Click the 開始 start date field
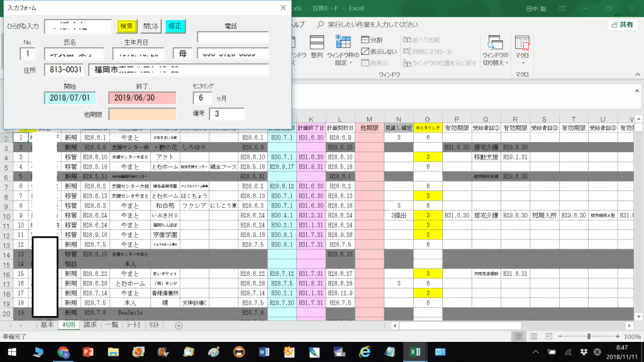The image size is (644, 362). (70, 98)
